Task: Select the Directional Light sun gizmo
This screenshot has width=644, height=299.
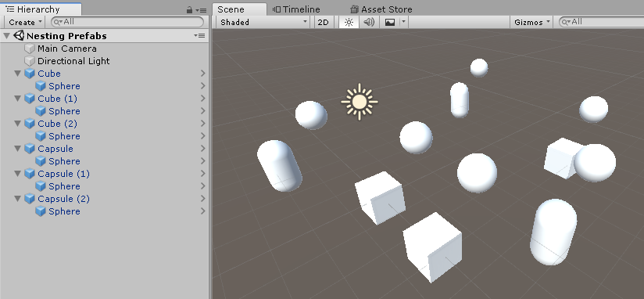Action: (360, 102)
